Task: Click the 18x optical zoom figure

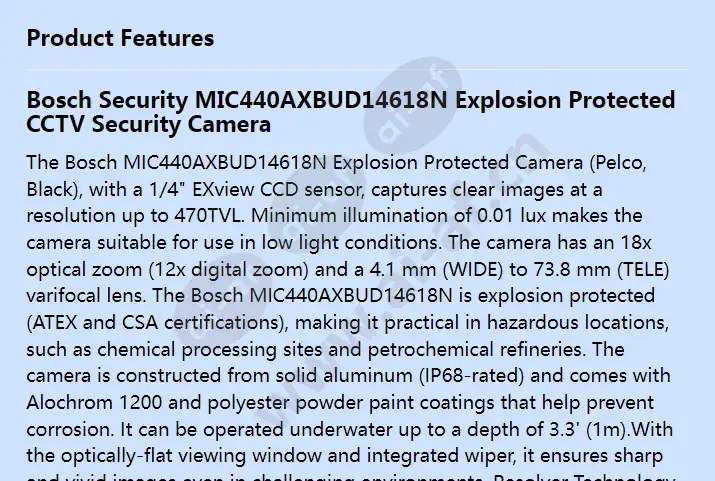Action: point(636,243)
